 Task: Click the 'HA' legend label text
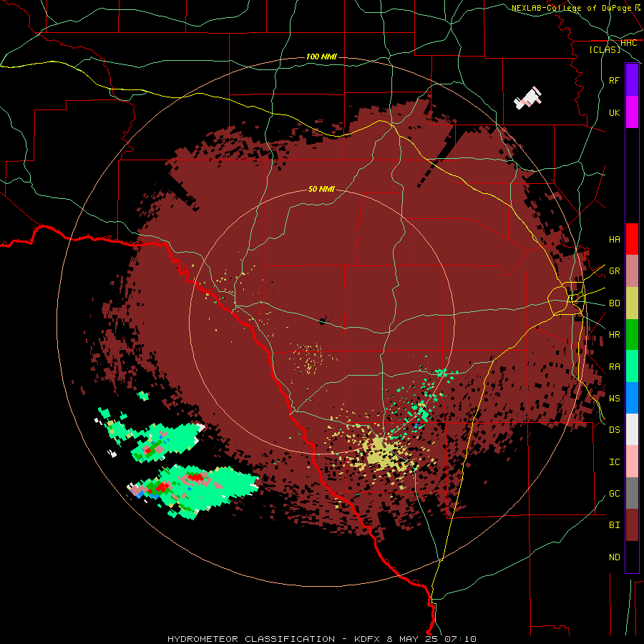pyautogui.click(x=614, y=240)
